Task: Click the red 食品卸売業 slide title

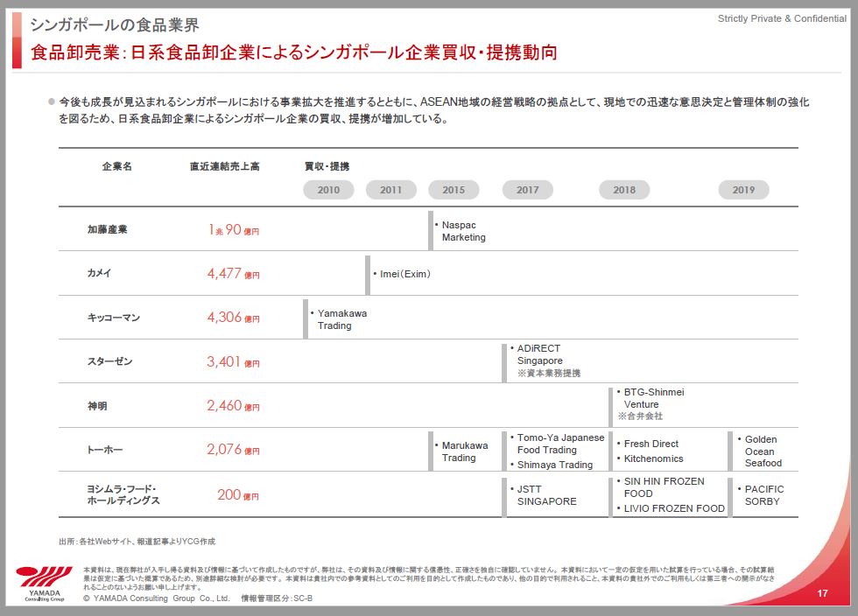Action: 294,52
